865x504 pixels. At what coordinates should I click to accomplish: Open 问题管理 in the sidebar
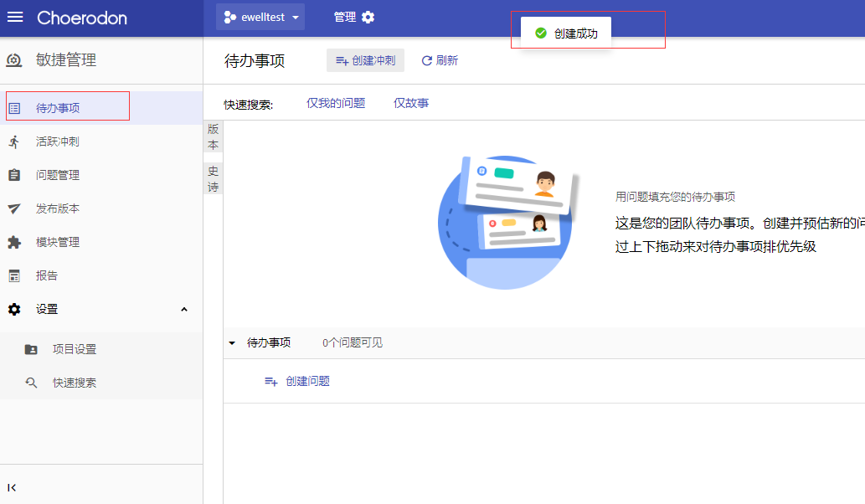(101, 175)
